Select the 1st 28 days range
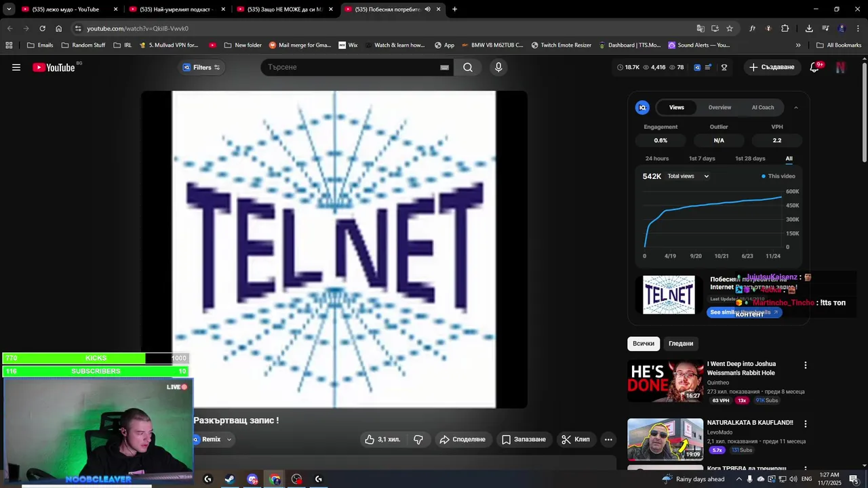The height and width of the screenshot is (488, 868). tap(750, 159)
